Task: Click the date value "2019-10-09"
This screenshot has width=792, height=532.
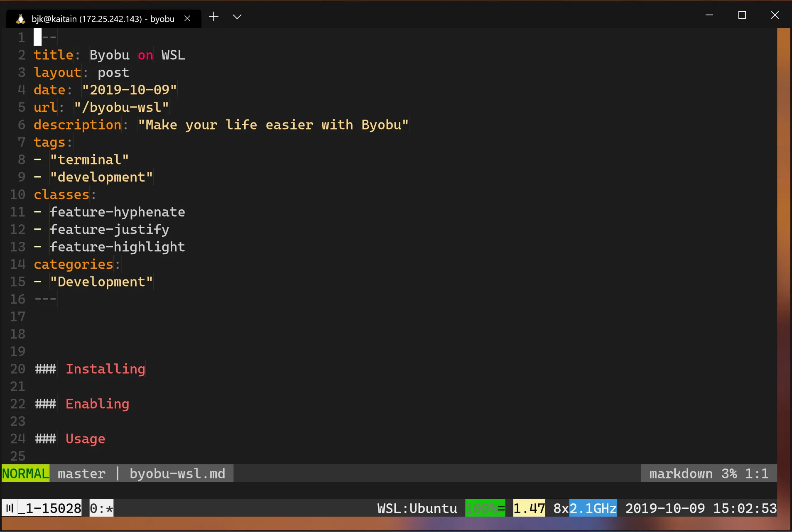Action: click(x=130, y=90)
